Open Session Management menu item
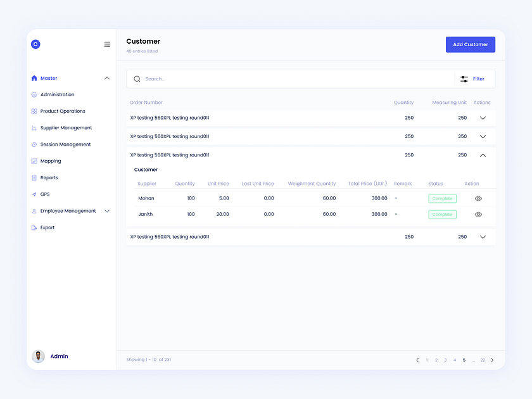This screenshot has height=399, width=532. pyautogui.click(x=65, y=144)
